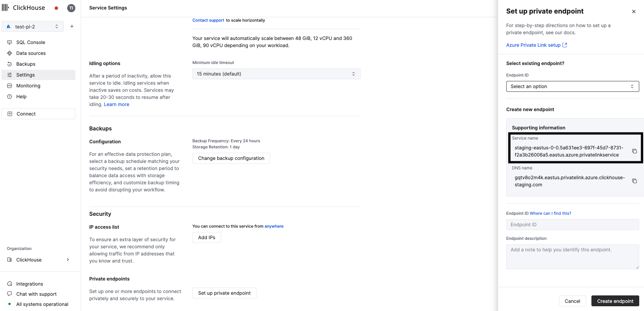This screenshot has height=311, width=644.
Task: Change the Minimum idle timeout dropdown
Action: pyautogui.click(x=276, y=74)
